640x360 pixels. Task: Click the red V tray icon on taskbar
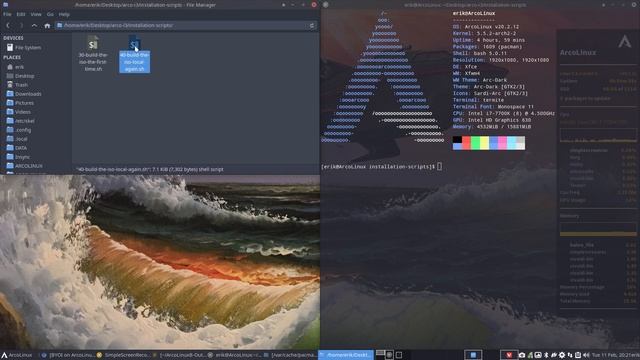tap(509, 355)
